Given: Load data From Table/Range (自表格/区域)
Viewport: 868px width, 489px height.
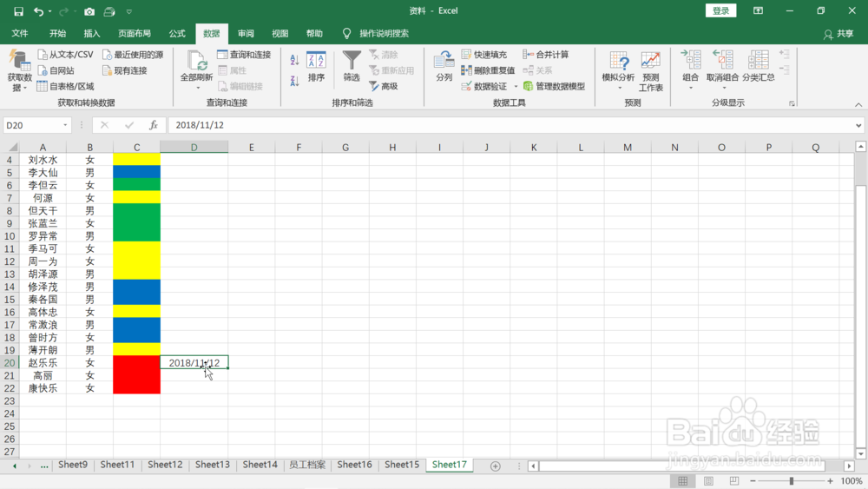Looking at the screenshot, I should [x=65, y=86].
